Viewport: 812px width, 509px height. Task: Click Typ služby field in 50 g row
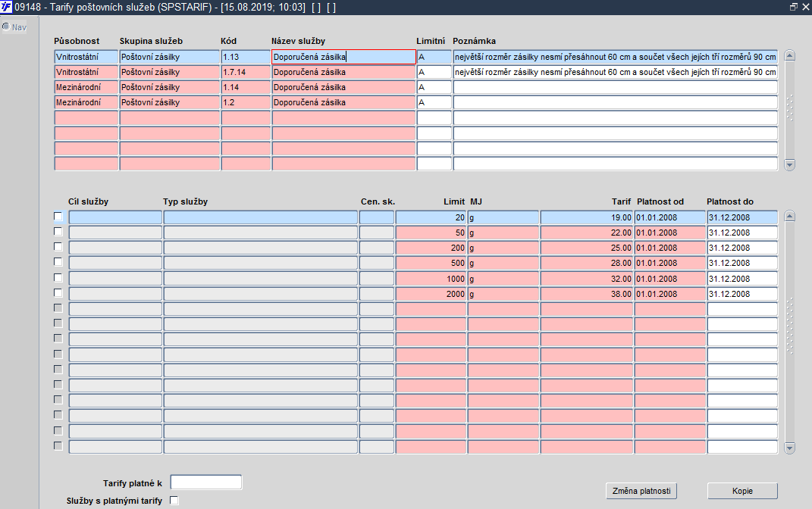coord(261,233)
